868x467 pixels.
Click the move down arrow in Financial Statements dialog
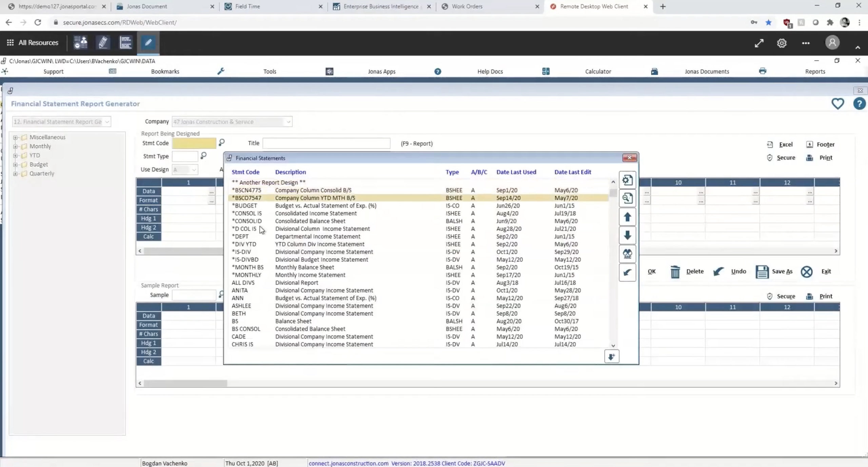coord(627,235)
